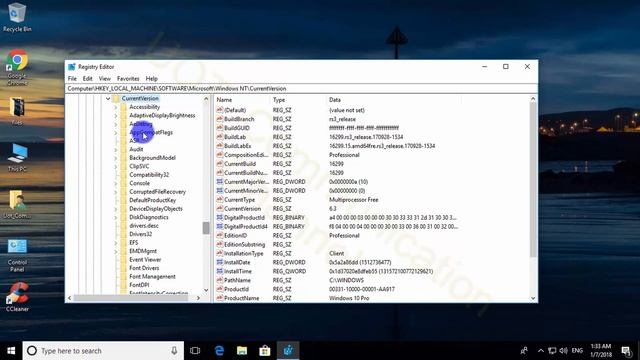Click the tree pane vertical scrollbar thumb
Image resolution: width=640 pixels, height=360 pixels.
[x=206, y=228]
